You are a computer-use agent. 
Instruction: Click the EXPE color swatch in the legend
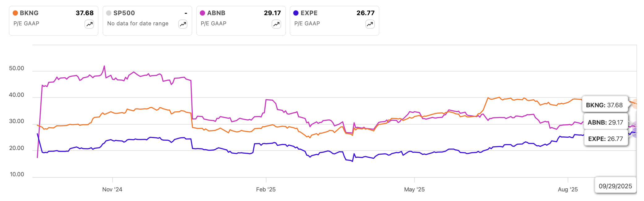click(296, 13)
